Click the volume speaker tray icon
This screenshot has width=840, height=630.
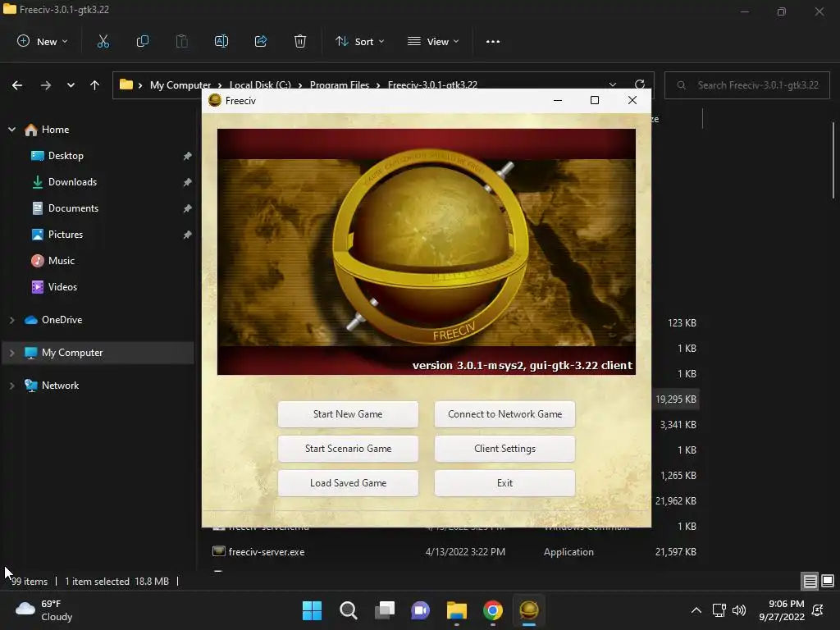[739, 610]
